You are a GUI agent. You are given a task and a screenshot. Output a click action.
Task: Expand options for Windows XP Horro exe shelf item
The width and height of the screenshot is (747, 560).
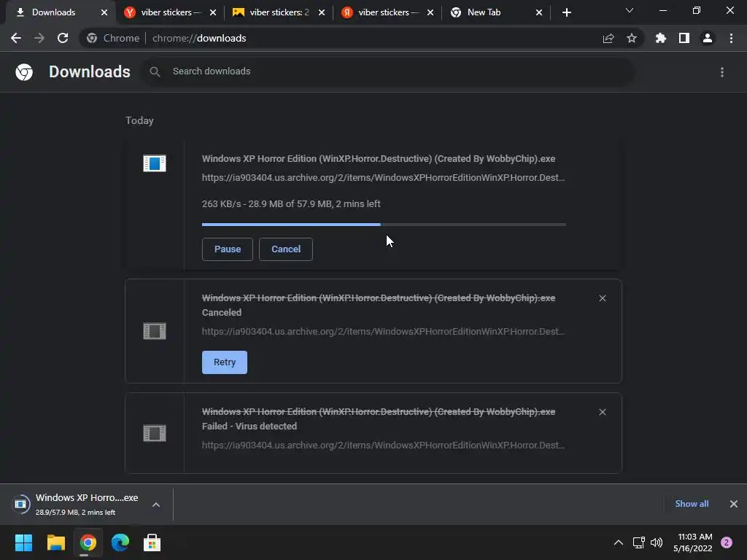tap(156, 505)
